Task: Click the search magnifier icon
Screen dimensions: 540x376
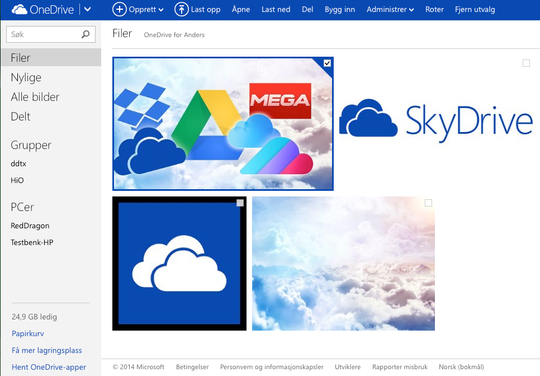Action: click(x=85, y=34)
